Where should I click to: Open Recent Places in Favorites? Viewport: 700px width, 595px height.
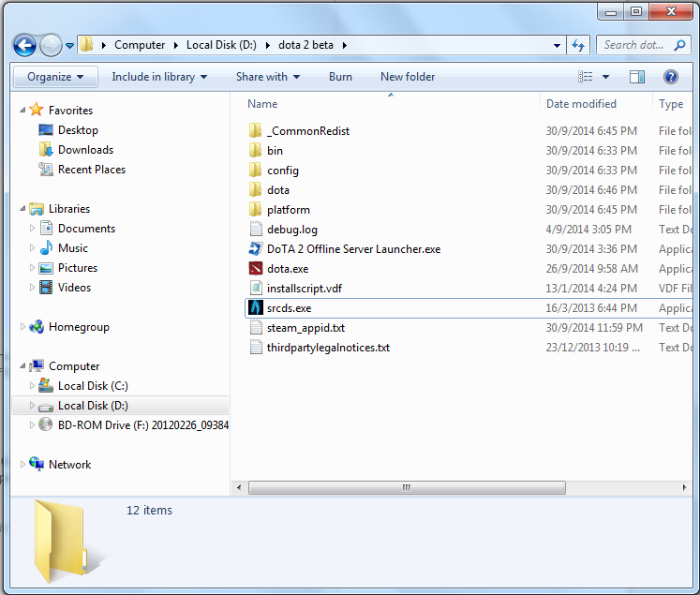[x=92, y=170]
